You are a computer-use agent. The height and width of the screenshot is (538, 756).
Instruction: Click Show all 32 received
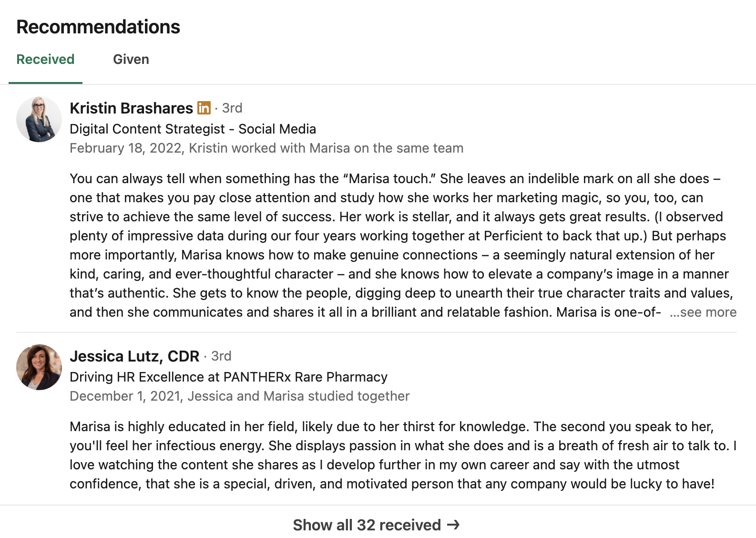(367, 525)
